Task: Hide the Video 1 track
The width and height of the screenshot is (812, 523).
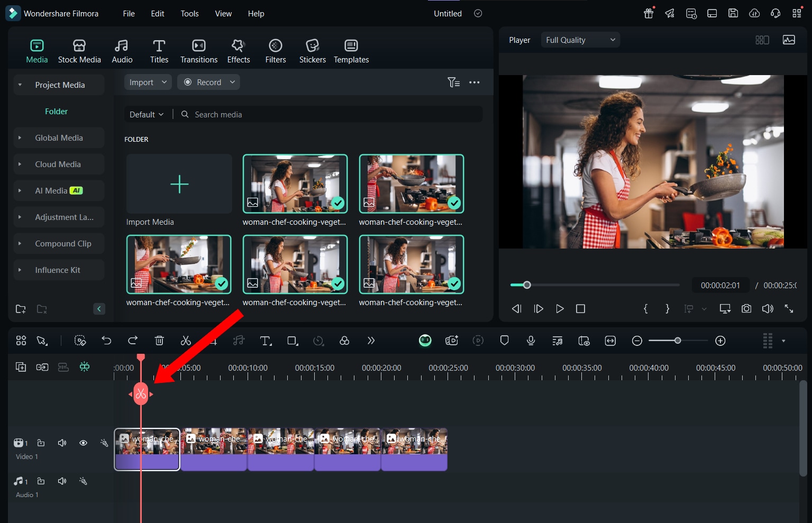Action: point(83,443)
